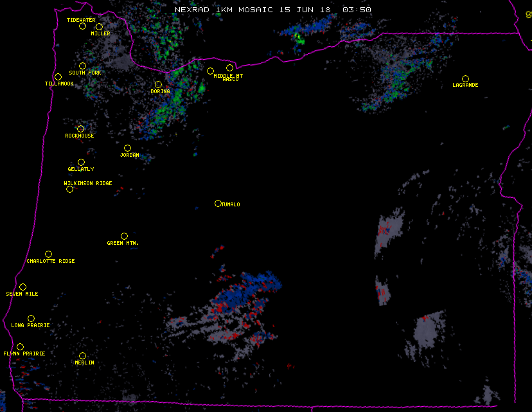
Task: Click the Charlotte Ridge station circle
Action: (48, 255)
